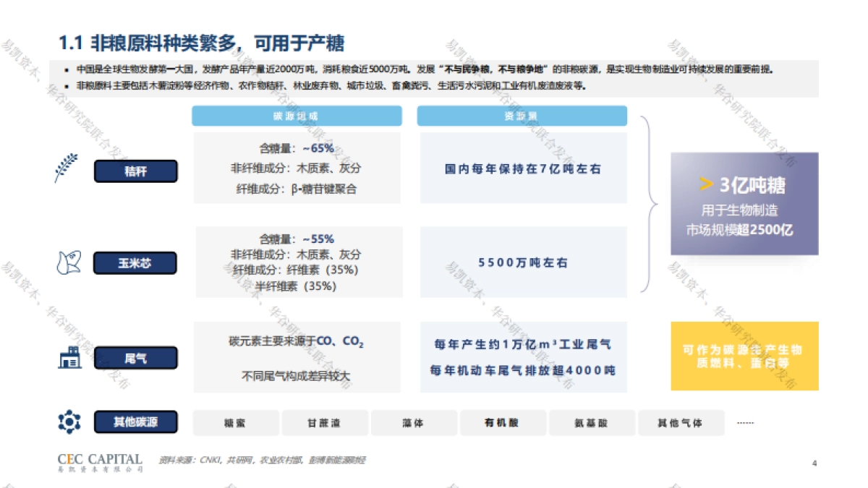
Task: Switch to the 碳源组成 column header
Action: click(297, 116)
